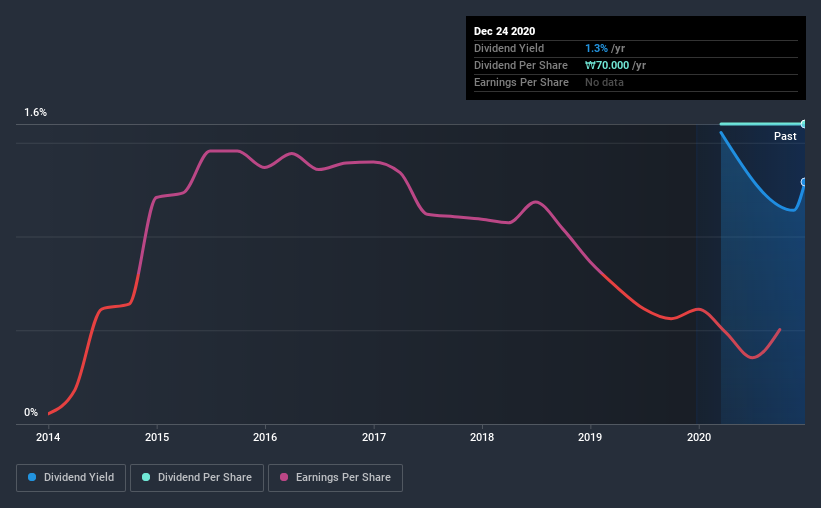Click the 1.6% y-axis label
This screenshot has width=821, height=508.
tap(36, 112)
